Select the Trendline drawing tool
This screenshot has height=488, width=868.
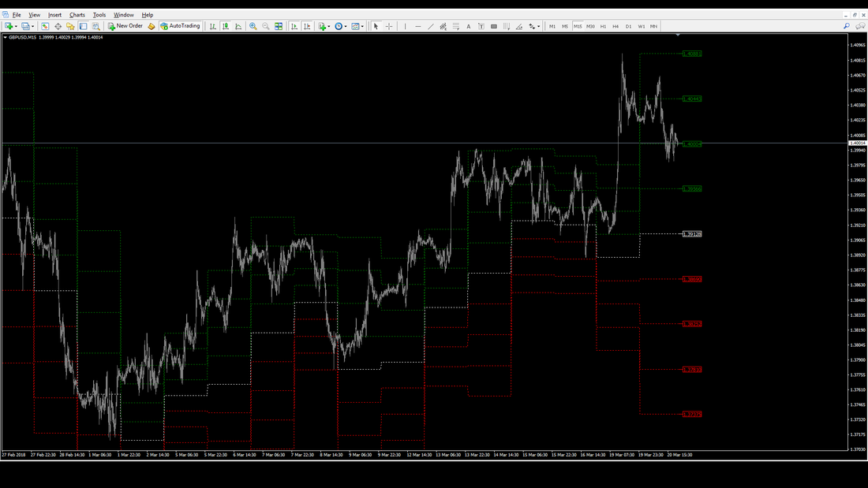(431, 26)
